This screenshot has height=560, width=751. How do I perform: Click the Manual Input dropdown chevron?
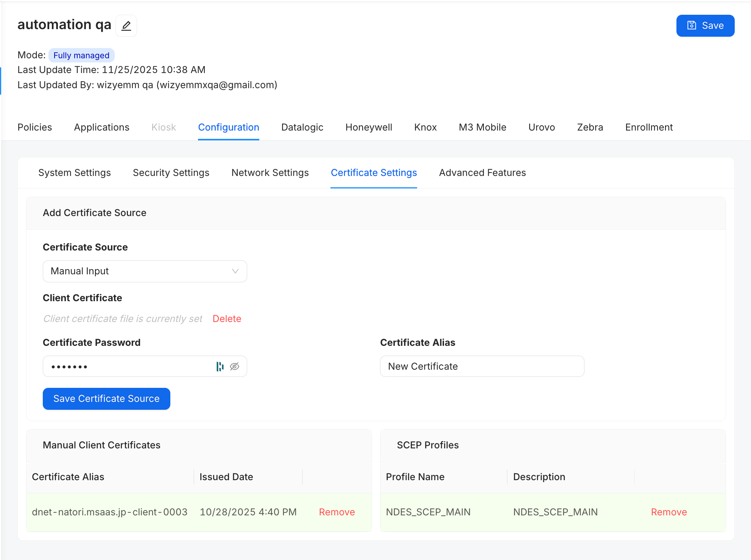coord(235,271)
